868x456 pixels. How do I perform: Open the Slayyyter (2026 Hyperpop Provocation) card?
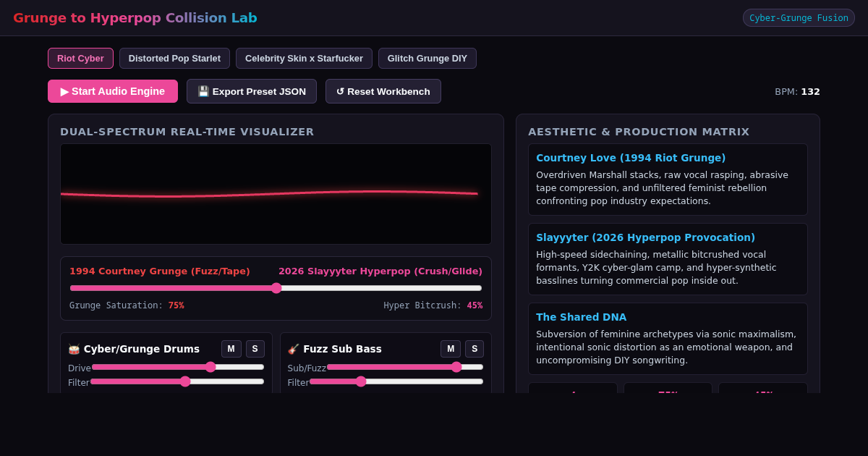pos(668,259)
